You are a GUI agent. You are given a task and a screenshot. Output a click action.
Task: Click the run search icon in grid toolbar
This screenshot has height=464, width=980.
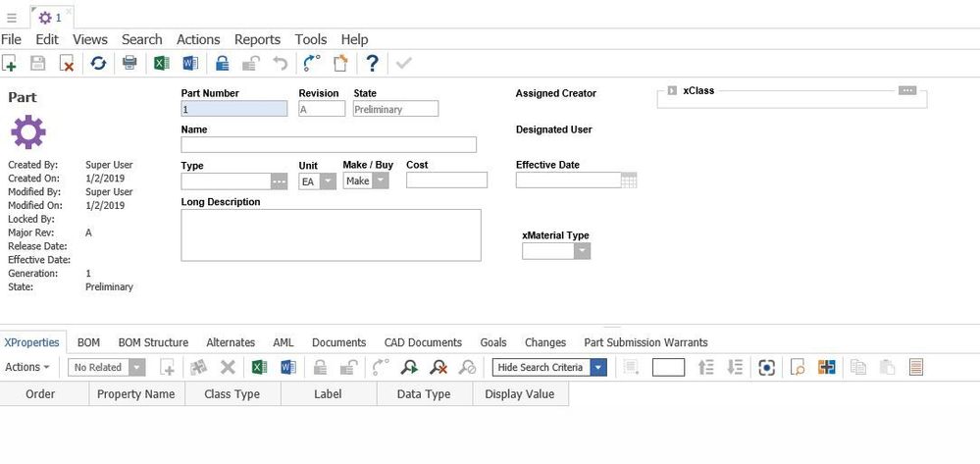tap(409, 367)
